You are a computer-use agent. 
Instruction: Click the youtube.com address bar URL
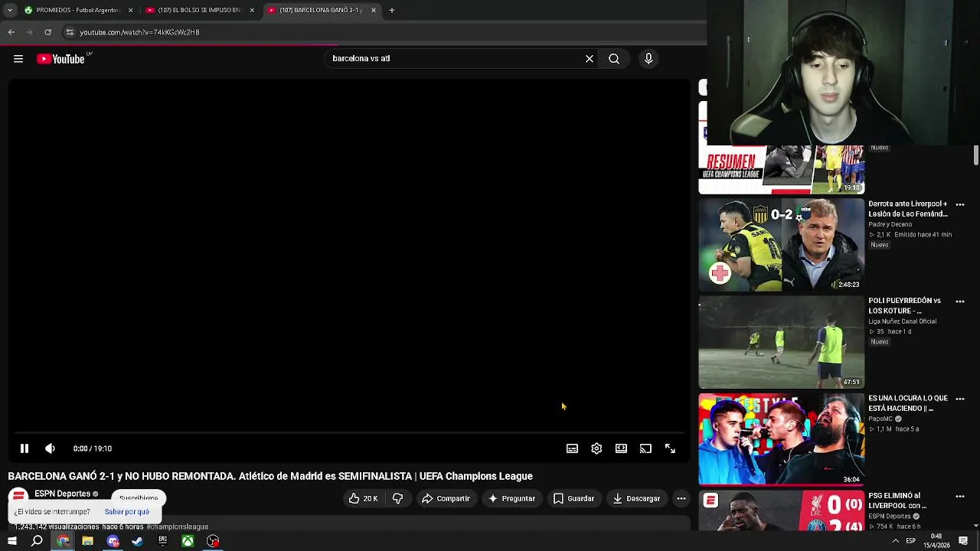pyautogui.click(x=139, y=32)
